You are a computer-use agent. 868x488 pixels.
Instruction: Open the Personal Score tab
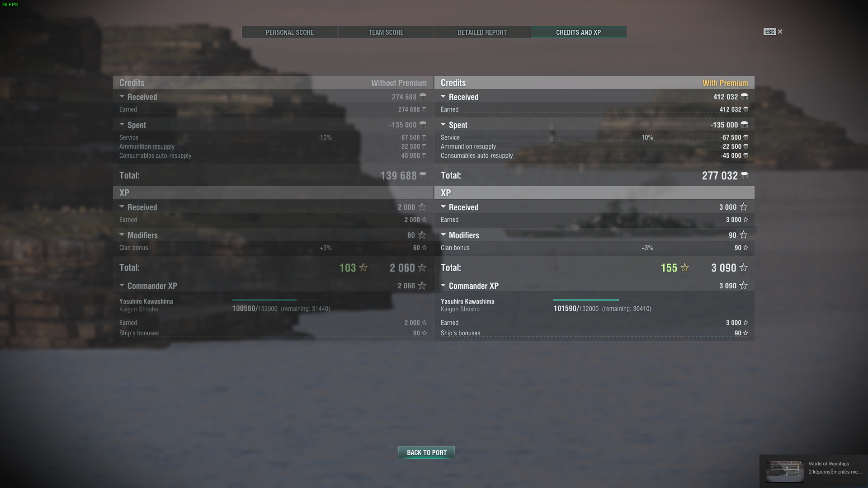point(290,33)
